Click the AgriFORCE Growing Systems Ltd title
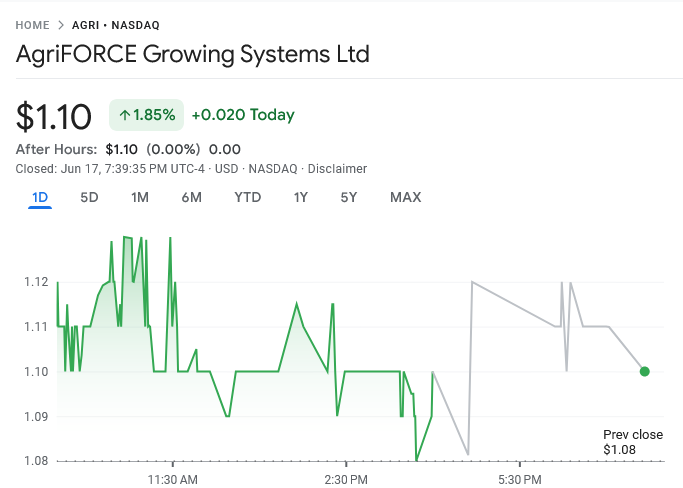The height and width of the screenshot is (488, 683). [193, 54]
